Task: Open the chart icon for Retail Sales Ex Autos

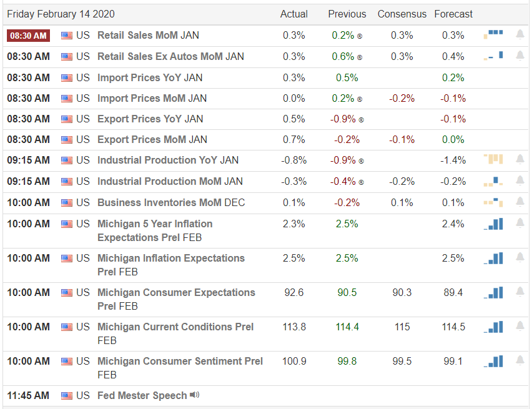Action: point(493,56)
